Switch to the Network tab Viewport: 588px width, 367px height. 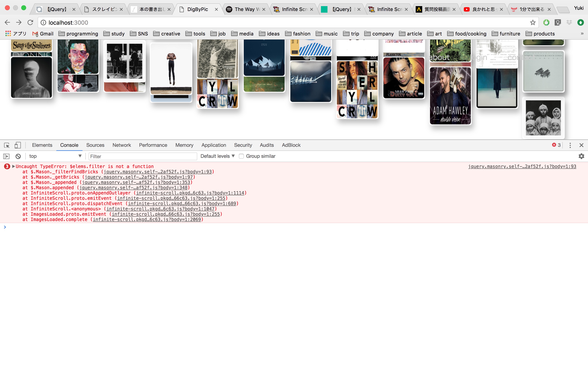pyautogui.click(x=121, y=145)
